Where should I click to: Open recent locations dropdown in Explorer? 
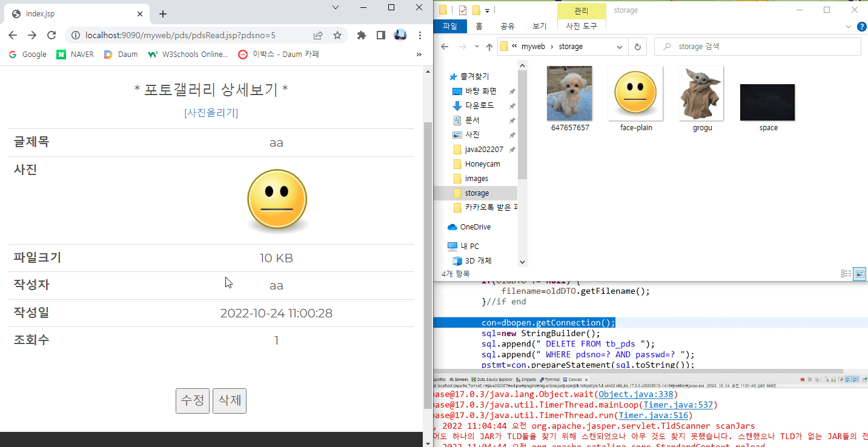coord(477,47)
